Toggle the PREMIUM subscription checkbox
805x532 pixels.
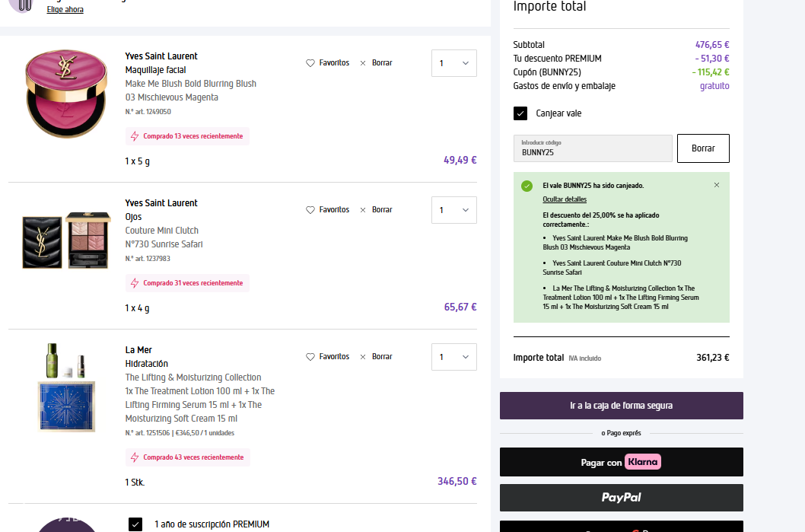(135, 524)
